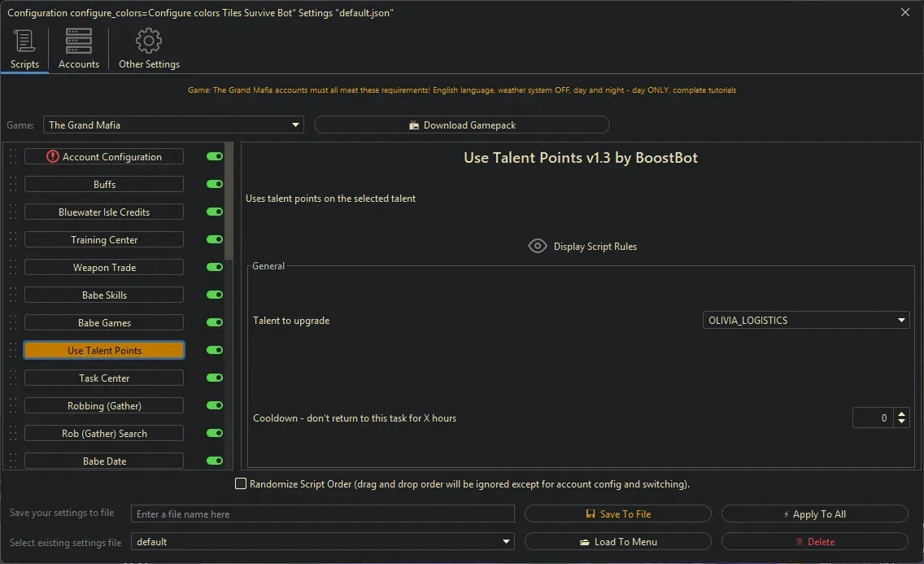Image resolution: width=924 pixels, height=564 pixels.
Task: Toggle Rob (Gather) Search script
Action: click(215, 433)
